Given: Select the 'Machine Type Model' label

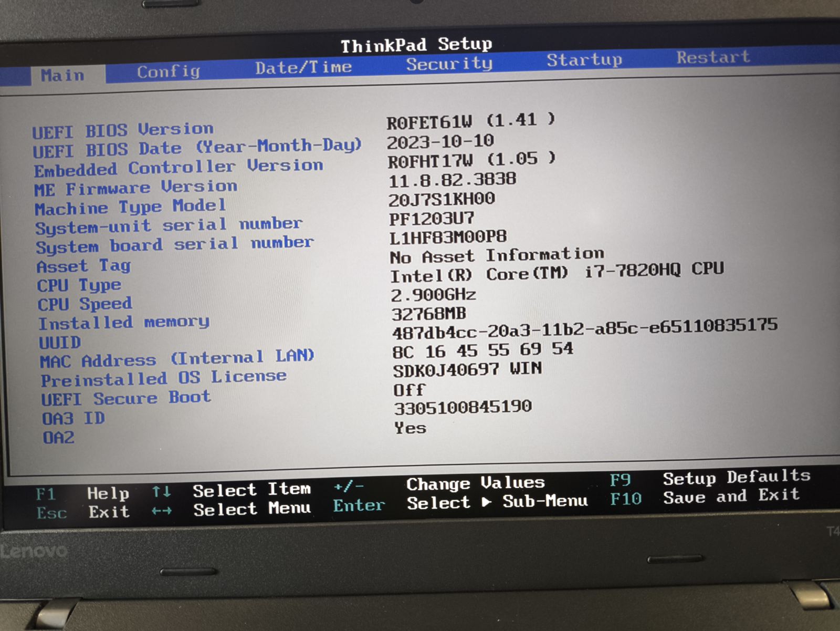Looking at the screenshot, I should pos(130,207).
